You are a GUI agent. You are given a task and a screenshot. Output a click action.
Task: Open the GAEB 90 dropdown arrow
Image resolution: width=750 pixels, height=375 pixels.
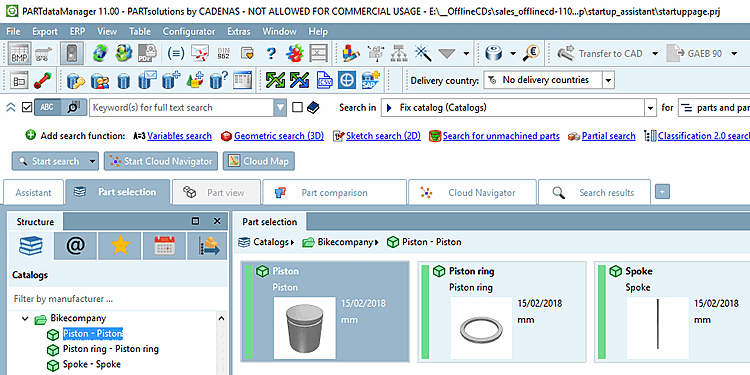pos(734,53)
